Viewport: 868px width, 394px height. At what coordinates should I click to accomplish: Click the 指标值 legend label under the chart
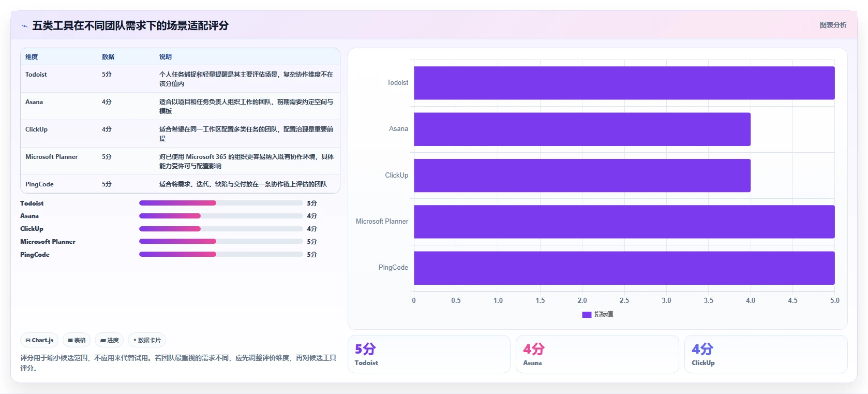click(604, 314)
